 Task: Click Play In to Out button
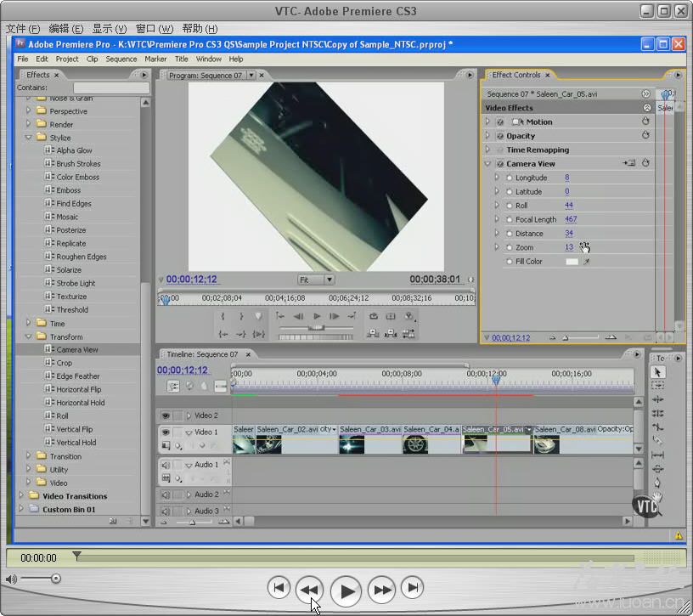258,334
